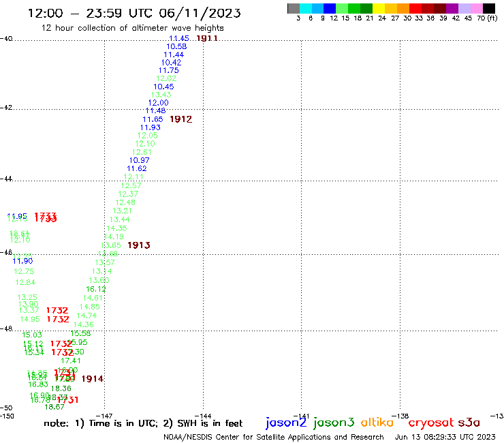Viewport: 504px width, 443px height.
Task: Click the NOAA/NESDIS Center credit line
Action: (x=274, y=437)
